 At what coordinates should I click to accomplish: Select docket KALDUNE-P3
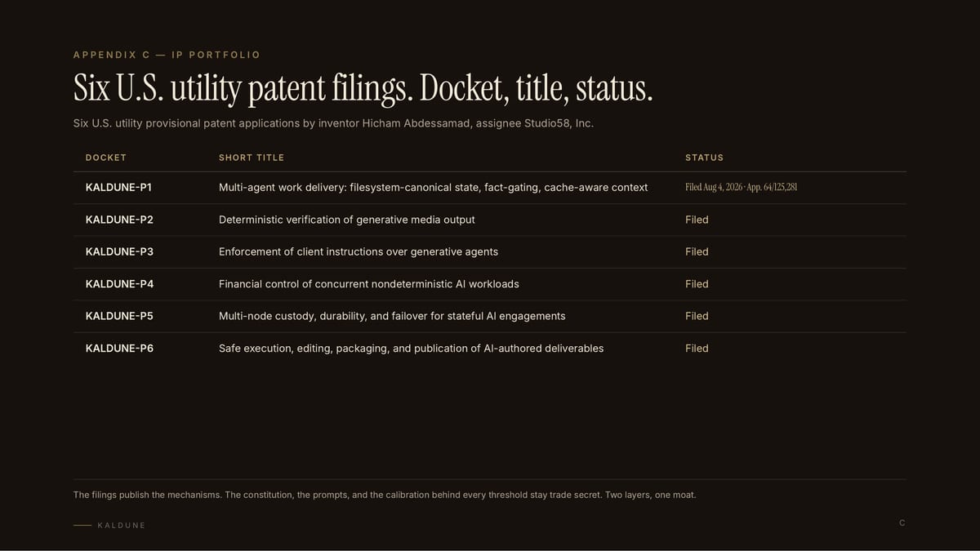click(x=119, y=251)
